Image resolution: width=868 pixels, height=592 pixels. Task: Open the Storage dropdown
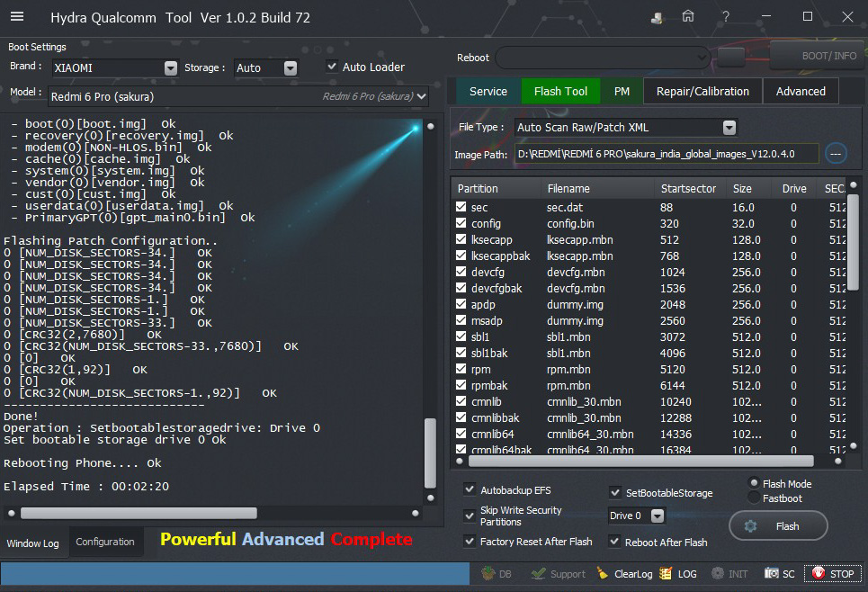(290, 68)
